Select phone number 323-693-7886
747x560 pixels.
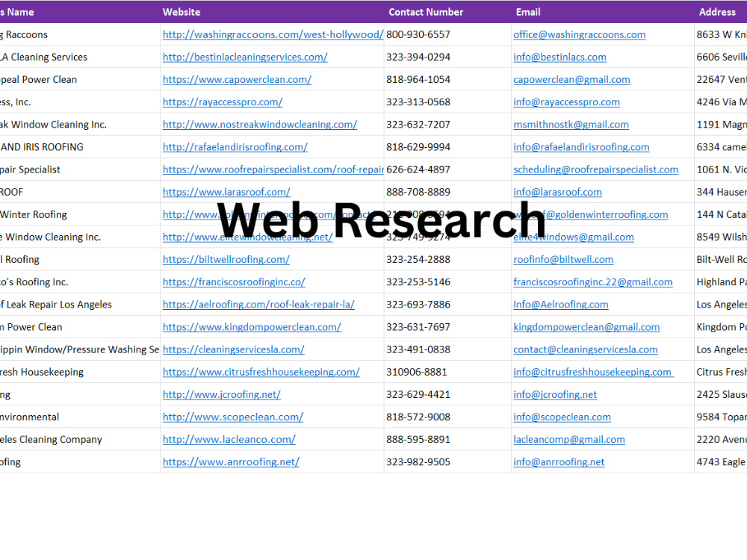[x=418, y=305]
